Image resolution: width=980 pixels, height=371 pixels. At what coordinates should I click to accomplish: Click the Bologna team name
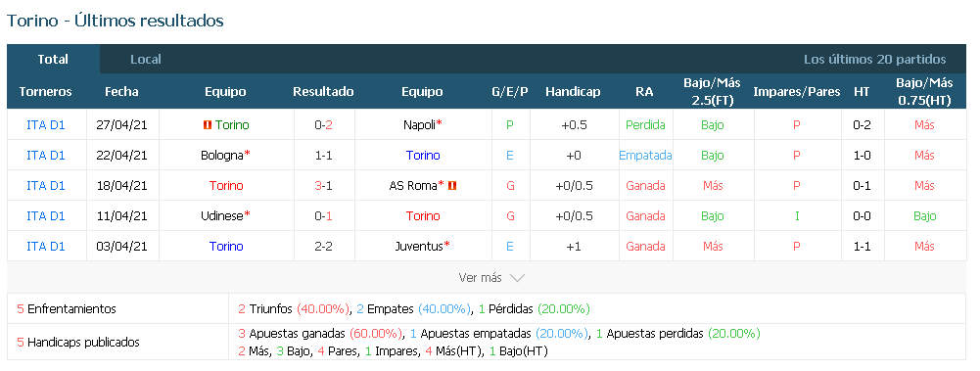point(222,155)
